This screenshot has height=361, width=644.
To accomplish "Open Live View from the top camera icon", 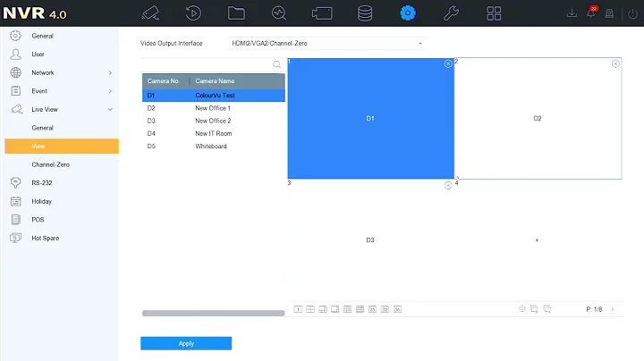I will click(150, 13).
